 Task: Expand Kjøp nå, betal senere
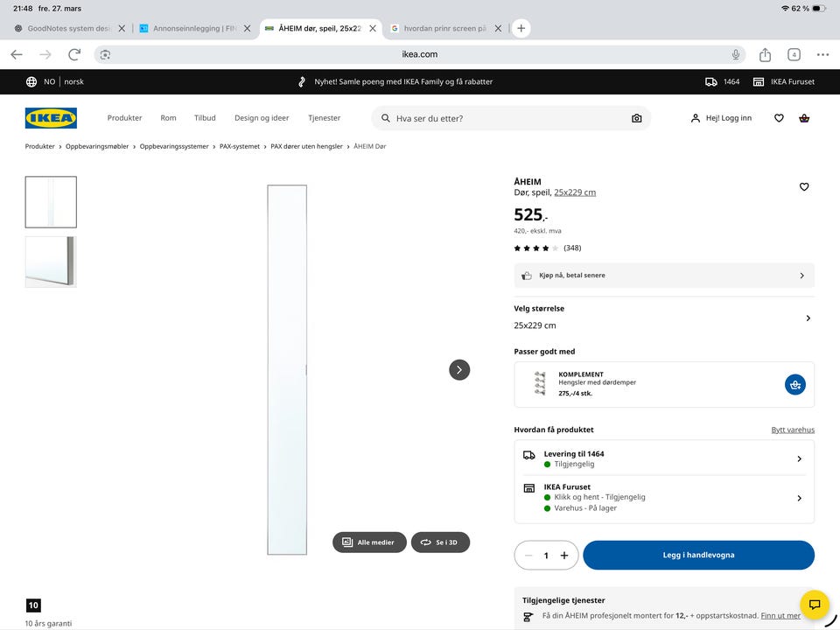(x=664, y=276)
